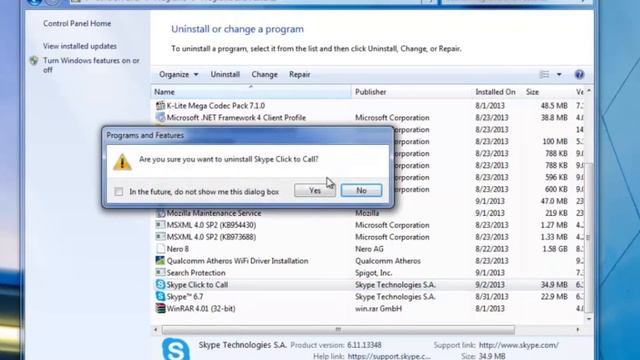Select the Search Protection icon
This screenshot has width=640, height=360.
point(160,273)
